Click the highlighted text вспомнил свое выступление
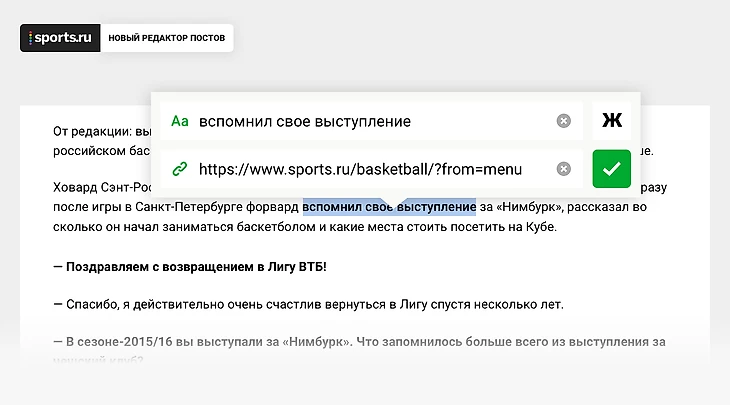Screen dimensions: 730x405 click(389, 207)
